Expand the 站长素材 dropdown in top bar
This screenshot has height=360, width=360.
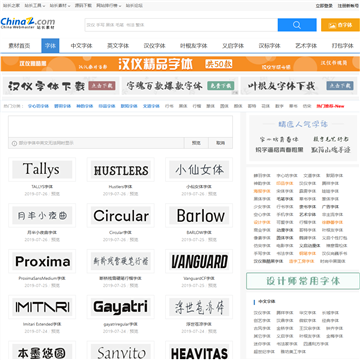[x=60, y=6]
